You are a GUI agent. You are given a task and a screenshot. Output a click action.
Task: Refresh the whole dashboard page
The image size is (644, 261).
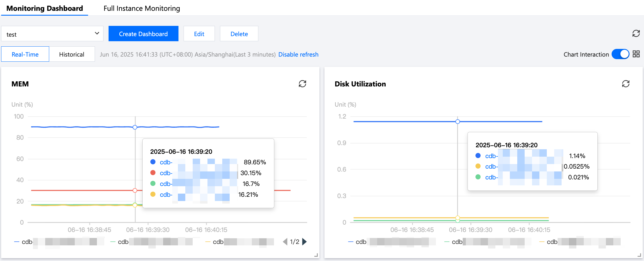coord(636,34)
